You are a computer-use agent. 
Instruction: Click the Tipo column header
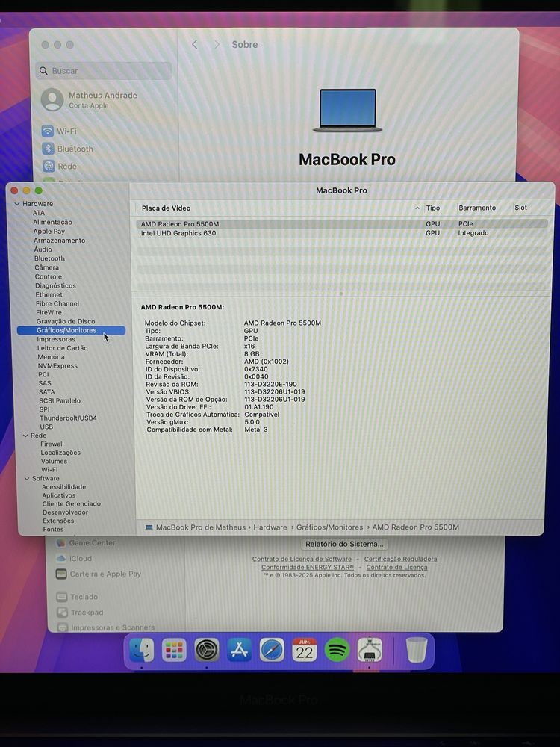[x=433, y=208]
